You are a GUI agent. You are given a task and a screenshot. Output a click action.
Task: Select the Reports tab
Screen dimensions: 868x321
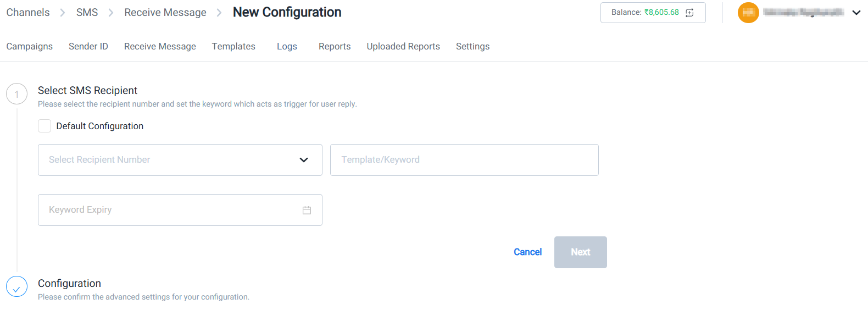335,46
